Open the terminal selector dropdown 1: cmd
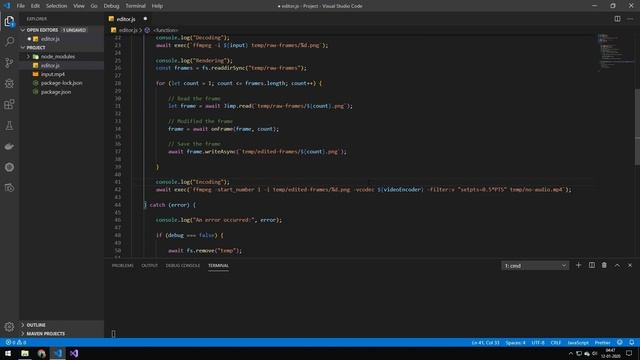Image resolution: width=640 pixels, height=360 pixels. coord(535,266)
